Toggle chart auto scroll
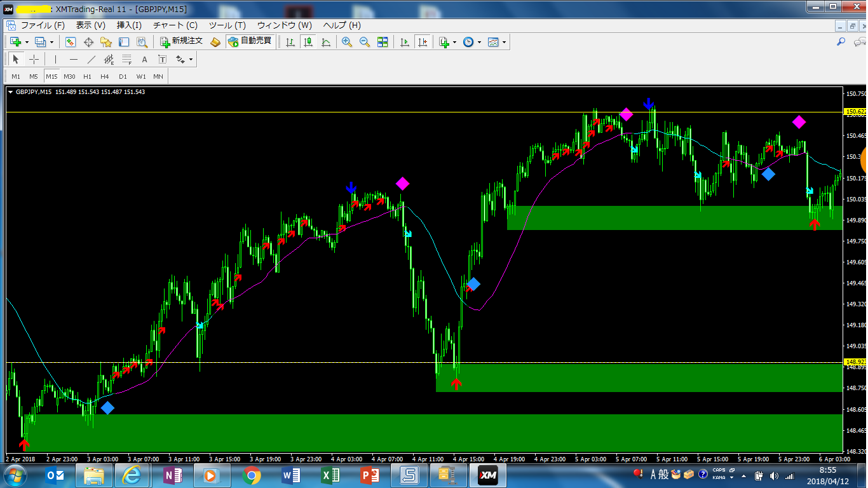The width and height of the screenshot is (868, 488). coord(404,42)
